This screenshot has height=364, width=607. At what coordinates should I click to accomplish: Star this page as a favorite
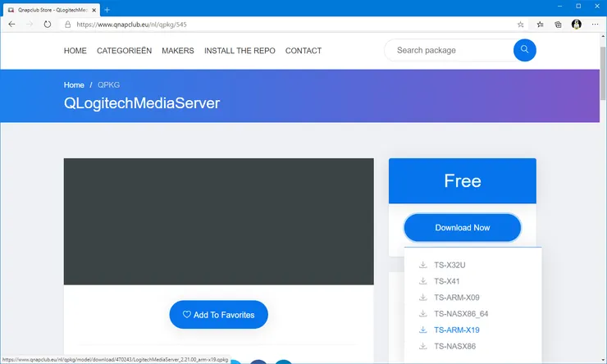click(520, 25)
